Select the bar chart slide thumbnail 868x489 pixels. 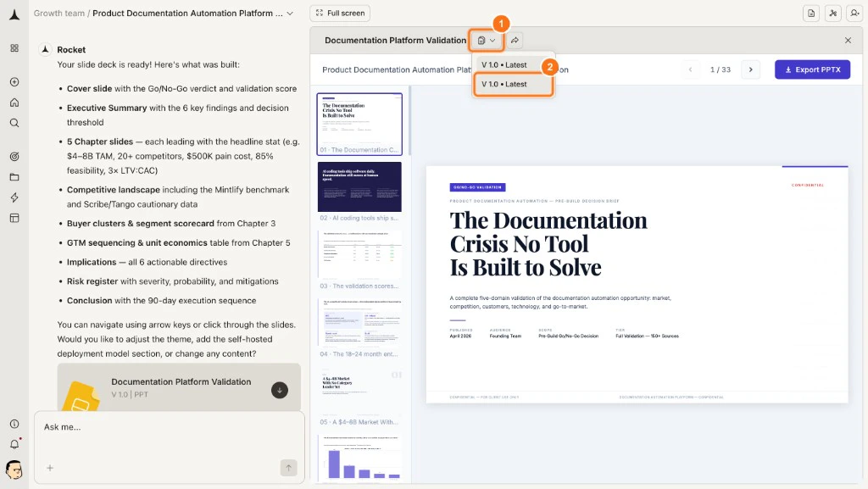click(x=359, y=458)
